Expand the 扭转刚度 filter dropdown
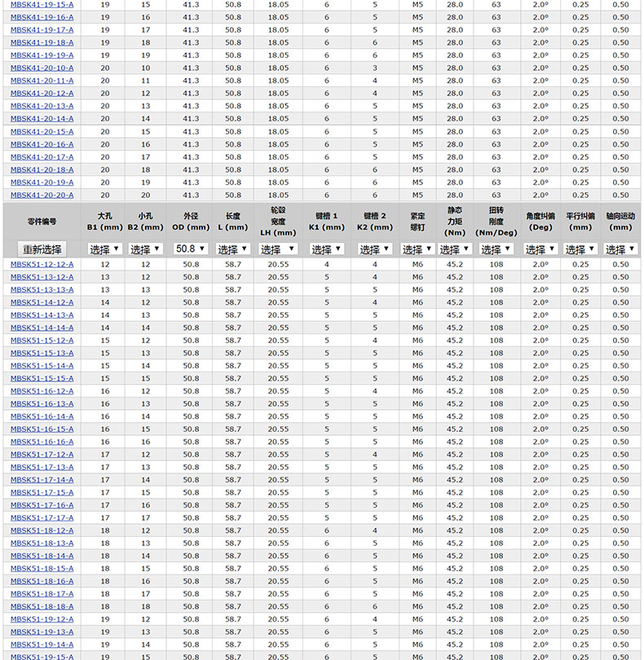The width and height of the screenshot is (644, 660). point(496,249)
